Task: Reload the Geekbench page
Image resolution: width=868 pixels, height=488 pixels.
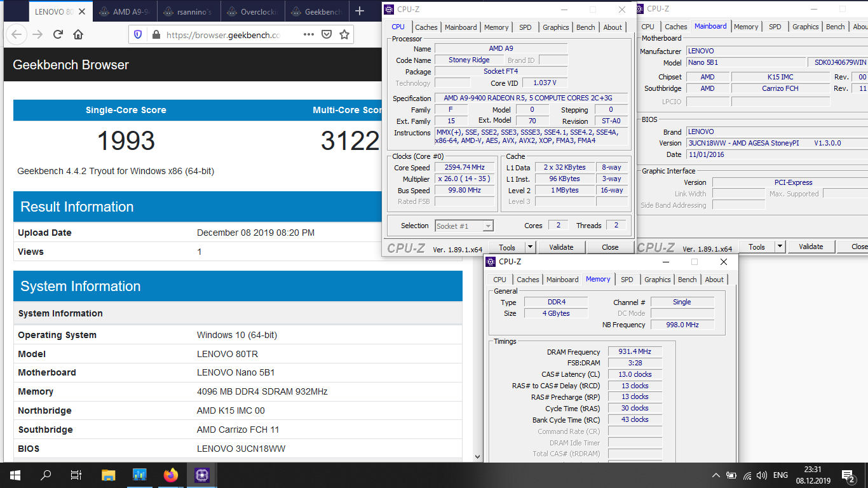Action: pyautogui.click(x=58, y=34)
